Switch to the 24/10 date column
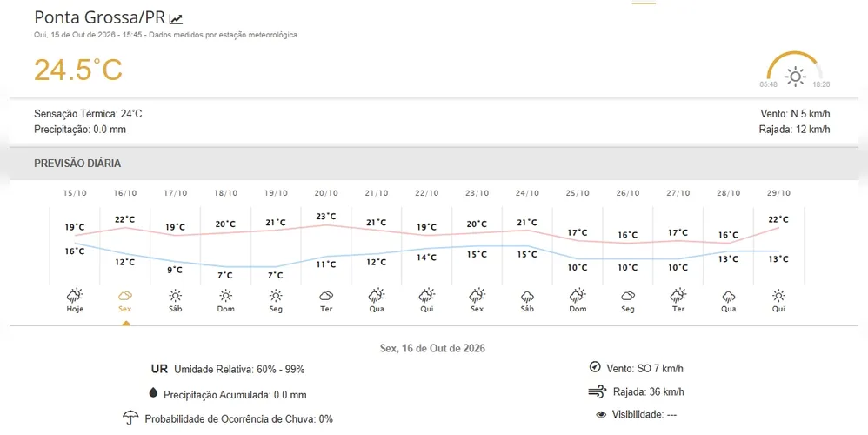The image size is (868, 435). [527, 193]
